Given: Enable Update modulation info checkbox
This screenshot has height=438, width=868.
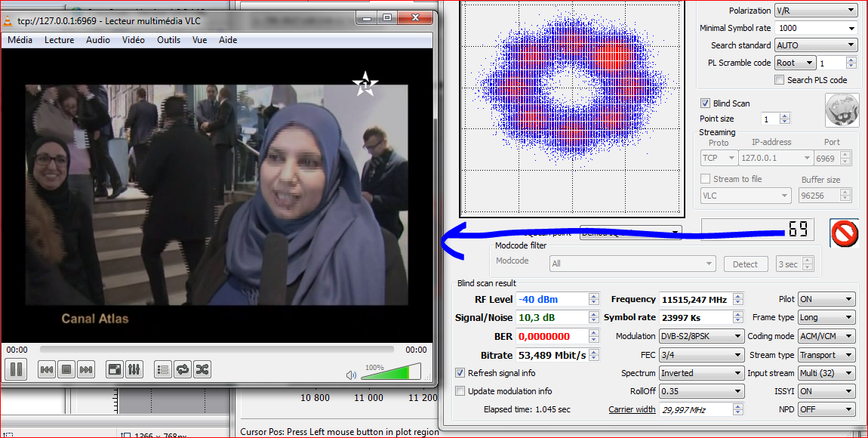Looking at the screenshot, I should [460, 391].
